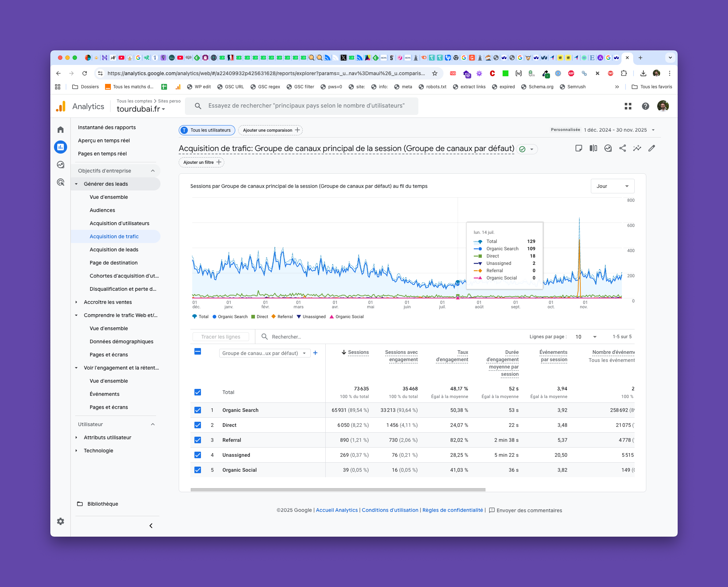Open the Jour granularity dropdown
The width and height of the screenshot is (728, 587).
pyautogui.click(x=612, y=186)
